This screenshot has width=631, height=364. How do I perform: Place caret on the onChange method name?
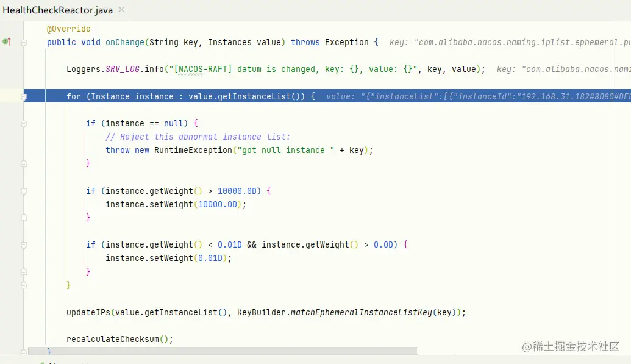pos(125,42)
